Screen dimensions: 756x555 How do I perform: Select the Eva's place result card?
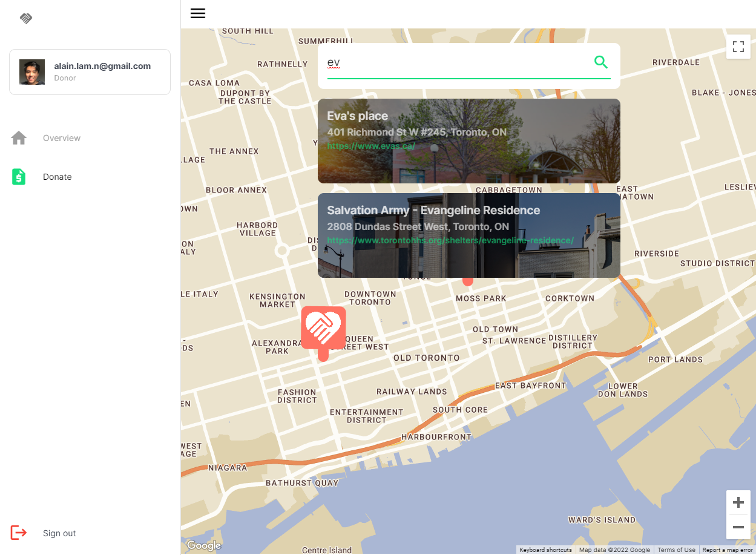pos(469,141)
